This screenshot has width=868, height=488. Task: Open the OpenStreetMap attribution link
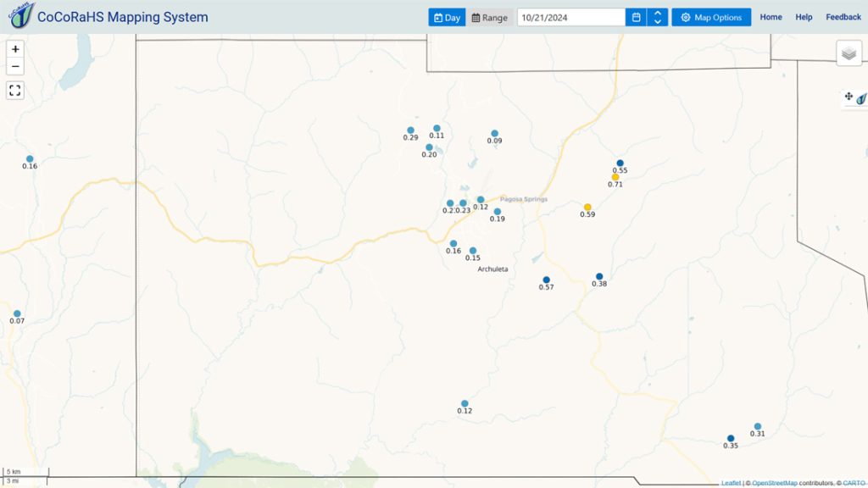click(x=775, y=483)
